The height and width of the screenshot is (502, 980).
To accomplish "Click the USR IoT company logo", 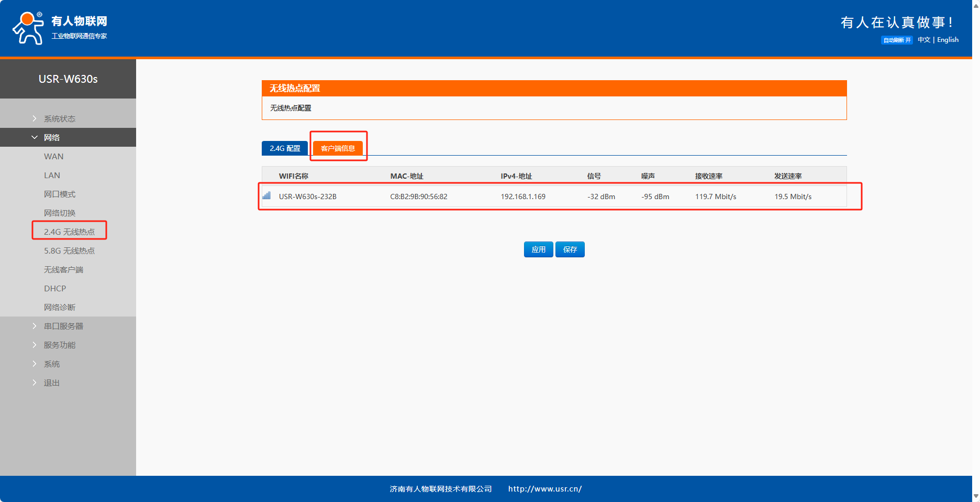I will (60, 28).
